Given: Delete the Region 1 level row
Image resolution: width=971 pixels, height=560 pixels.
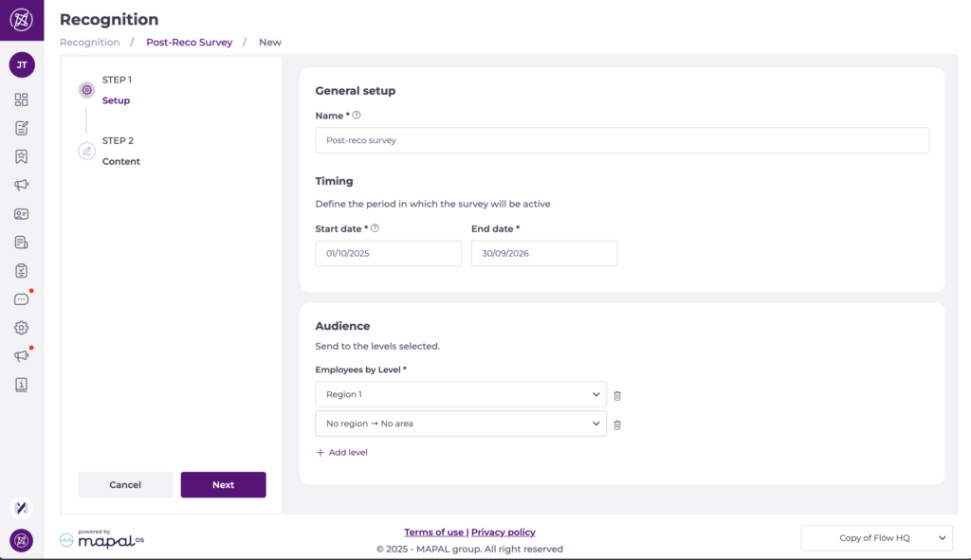Looking at the screenshot, I should [x=617, y=395].
